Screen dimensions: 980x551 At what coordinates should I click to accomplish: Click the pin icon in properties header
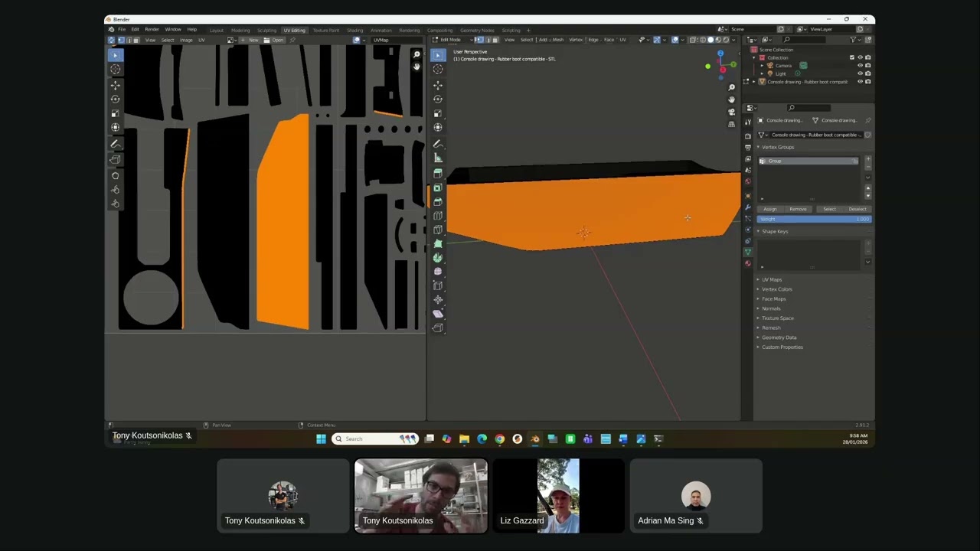(867, 120)
